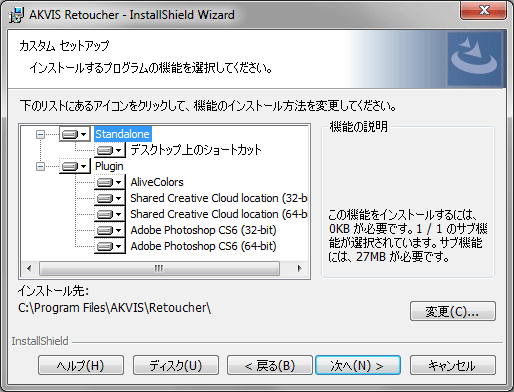
Task: Select Adobe Photoshop CS6 (64-bit) item
Action: 203,246
